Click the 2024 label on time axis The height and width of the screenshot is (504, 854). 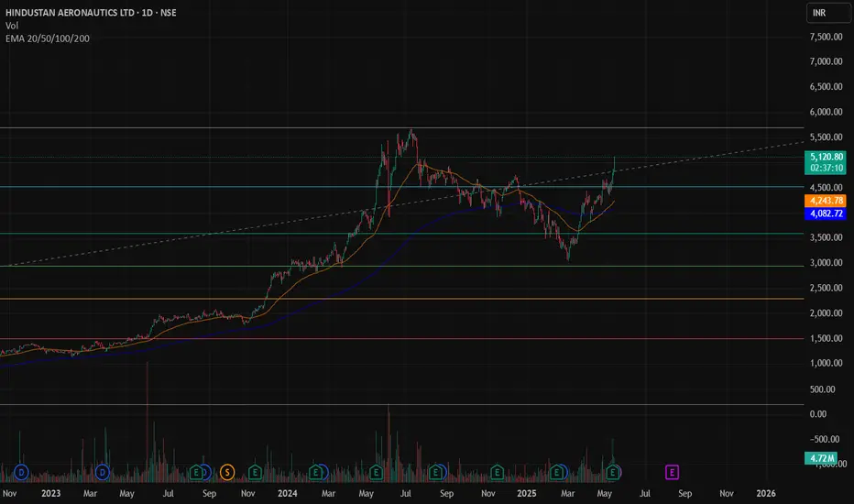(x=287, y=494)
